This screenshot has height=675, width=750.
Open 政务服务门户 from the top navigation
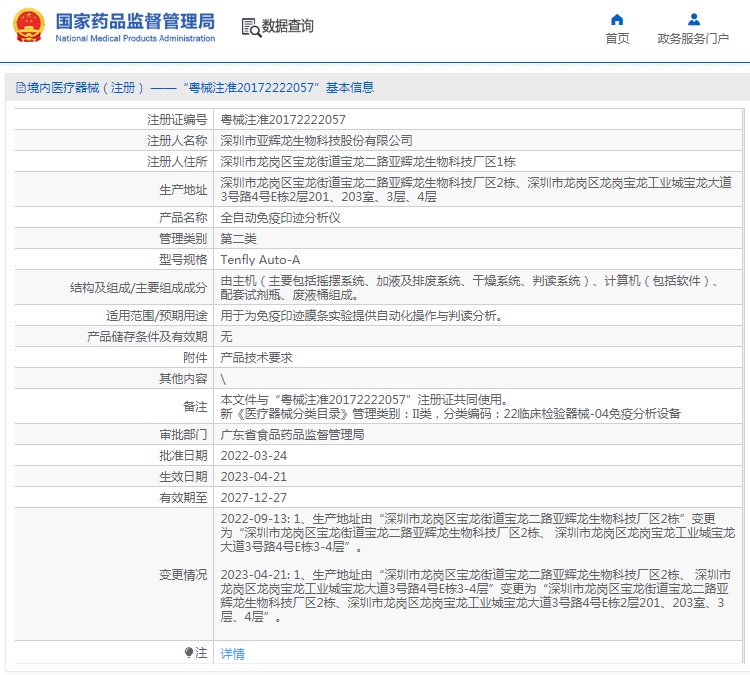pos(693,39)
